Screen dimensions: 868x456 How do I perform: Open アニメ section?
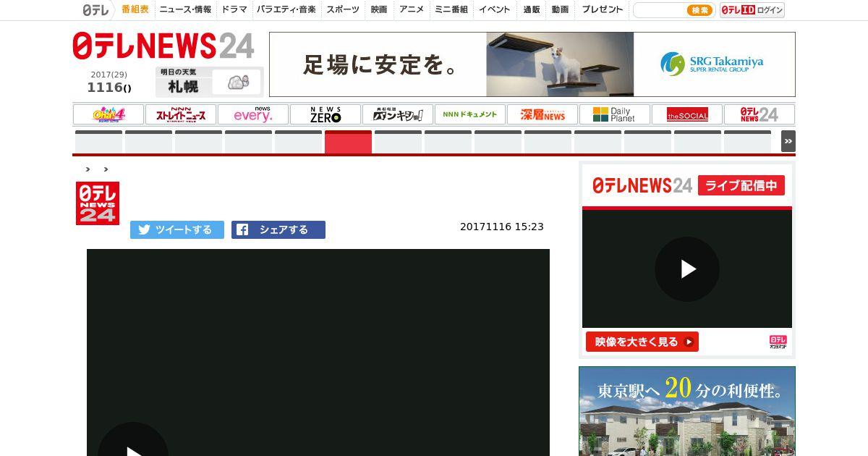coord(412,9)
